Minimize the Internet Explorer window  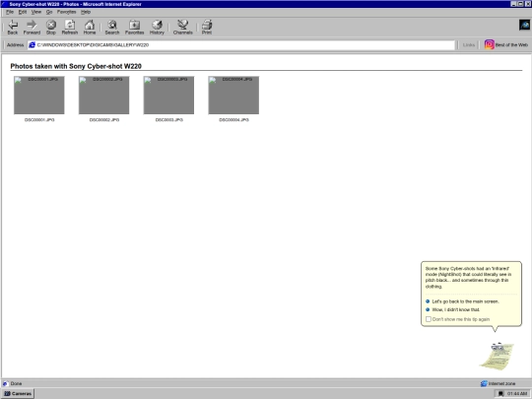coord(514,4)
